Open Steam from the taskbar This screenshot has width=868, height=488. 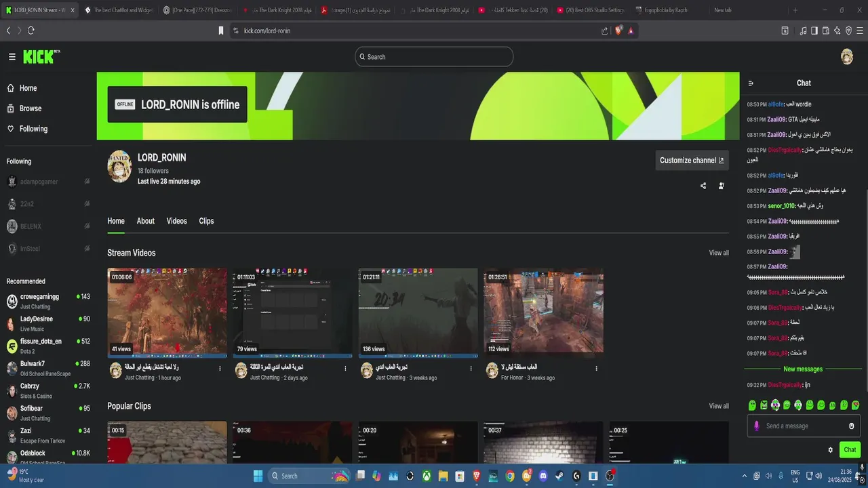point(559,476)
